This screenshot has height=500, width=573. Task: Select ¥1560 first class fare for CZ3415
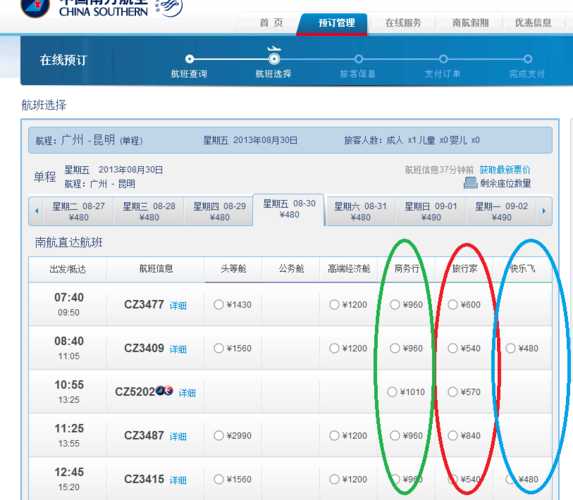219,479
